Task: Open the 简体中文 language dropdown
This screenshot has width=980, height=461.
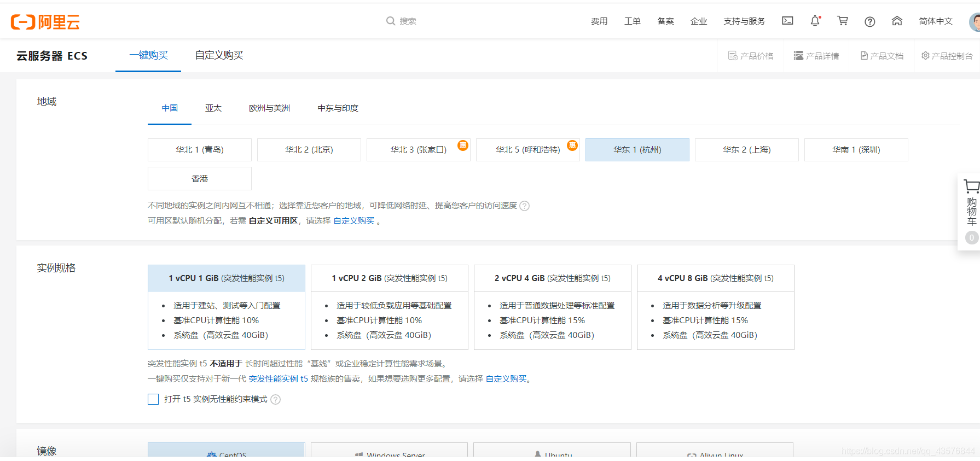Action: click(x=936, y=21)
